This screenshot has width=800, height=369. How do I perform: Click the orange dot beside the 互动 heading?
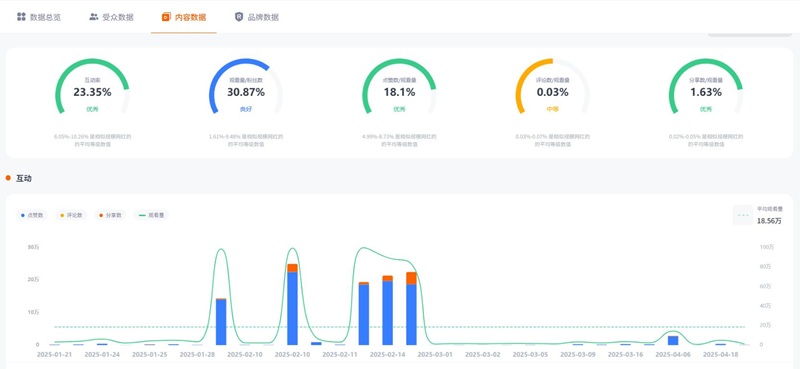point(8,178)
